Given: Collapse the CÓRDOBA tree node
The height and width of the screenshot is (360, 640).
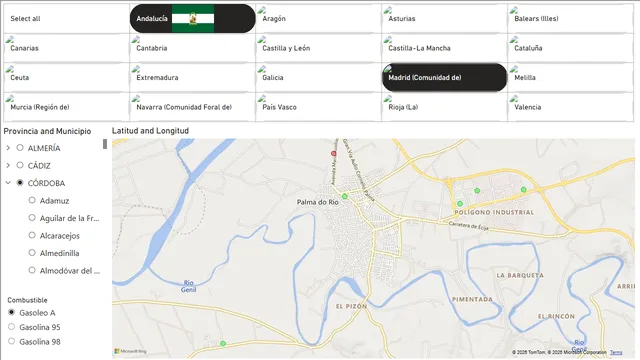Looking at the screenshot, I should coord(8,183).
